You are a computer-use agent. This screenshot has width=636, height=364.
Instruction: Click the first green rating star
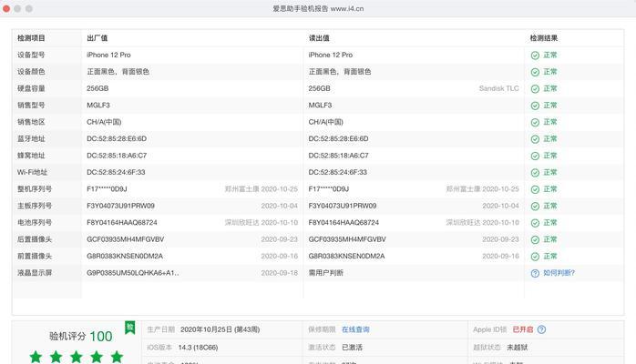36,357
